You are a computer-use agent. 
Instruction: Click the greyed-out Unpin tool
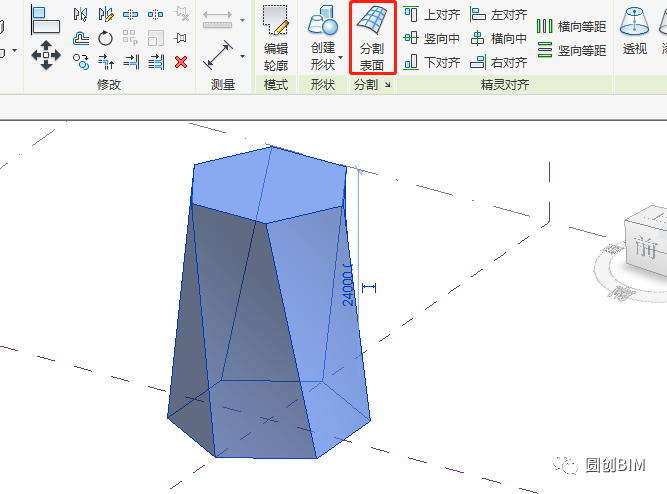(181, 14)
